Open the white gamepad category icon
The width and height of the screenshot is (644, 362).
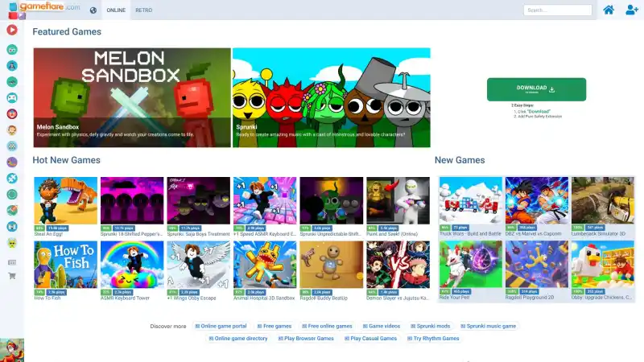[12, 97]
